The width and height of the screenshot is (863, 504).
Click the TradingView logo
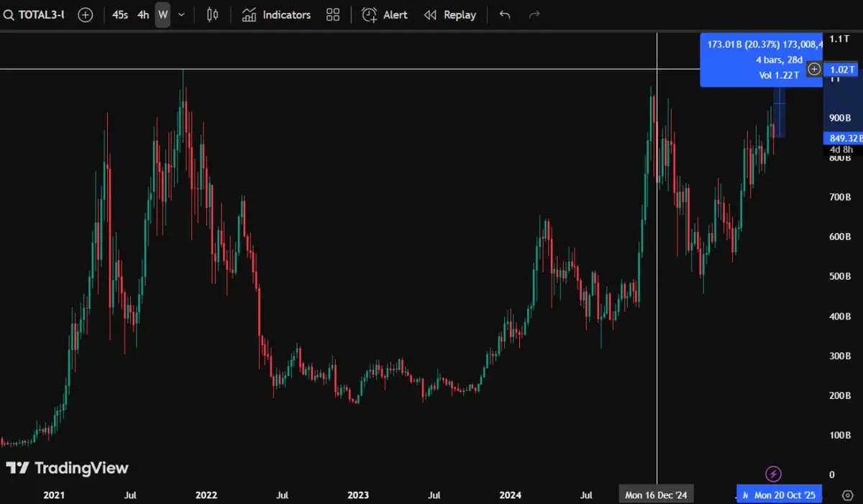[67, 468]
